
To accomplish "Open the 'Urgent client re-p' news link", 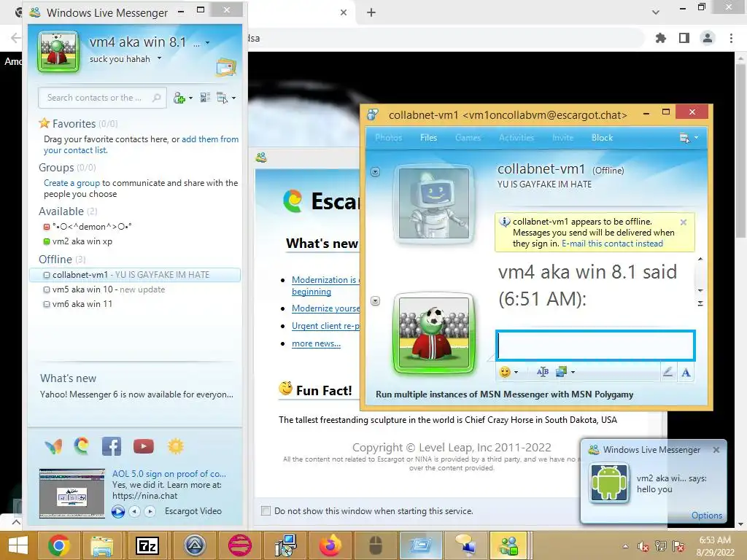I will pyautogui.click(x=325, y=326).
